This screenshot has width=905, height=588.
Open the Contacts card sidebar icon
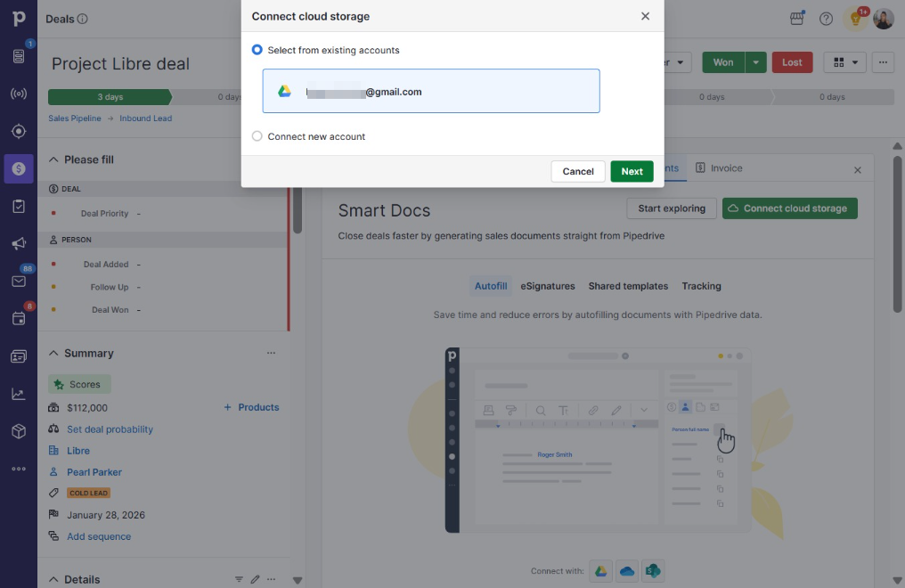tap(19, 356)
